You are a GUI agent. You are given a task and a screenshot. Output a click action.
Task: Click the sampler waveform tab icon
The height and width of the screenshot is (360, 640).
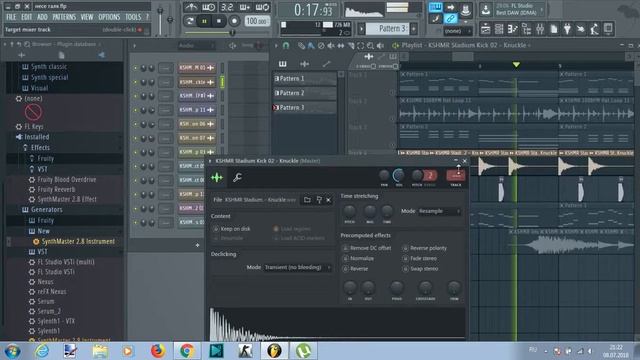point(217,177)
